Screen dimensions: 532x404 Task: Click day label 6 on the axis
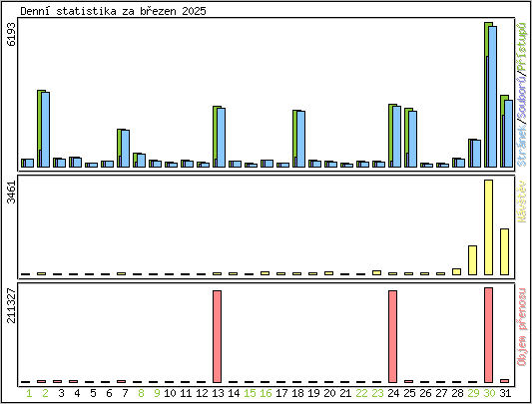click(x=109, y=393)
